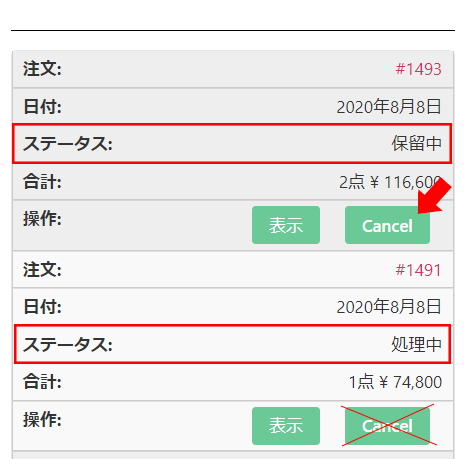Click the 操作 label in the first order

point(42,219)
